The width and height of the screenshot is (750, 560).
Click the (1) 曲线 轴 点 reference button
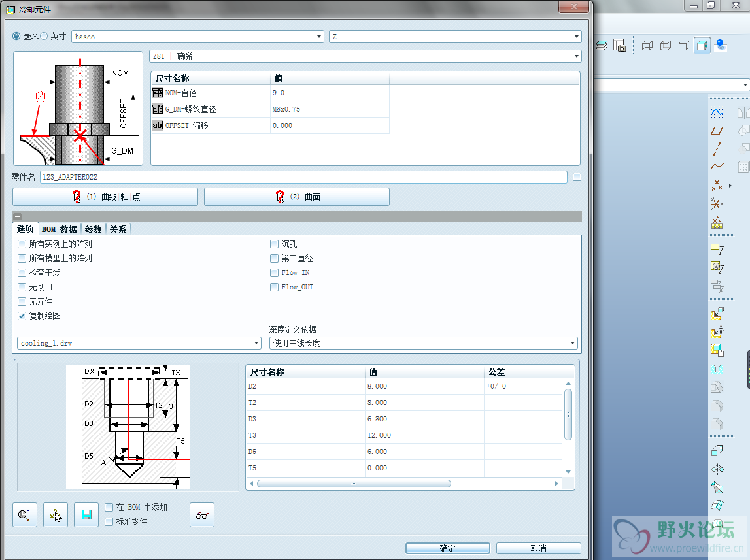pyautogui.click(x=105, y=197)
